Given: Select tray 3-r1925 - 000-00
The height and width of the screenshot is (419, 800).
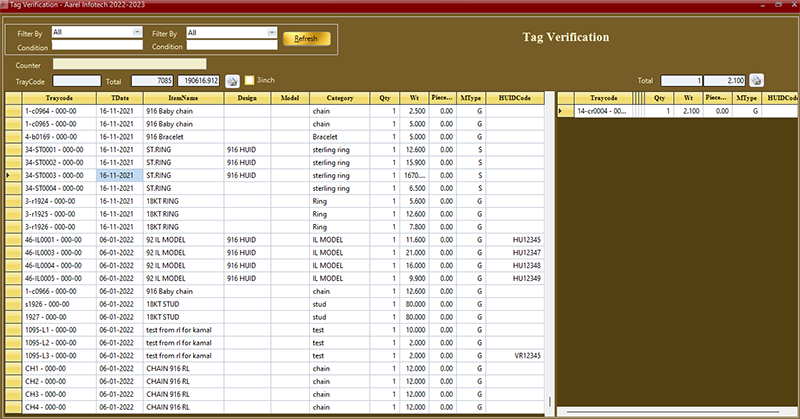Looking at the screenshot, I should 59,214.
